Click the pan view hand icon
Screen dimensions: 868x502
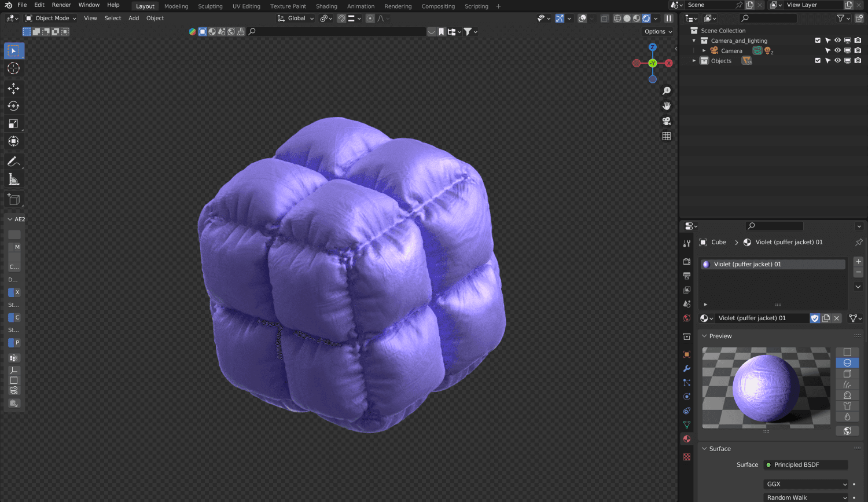667,106
